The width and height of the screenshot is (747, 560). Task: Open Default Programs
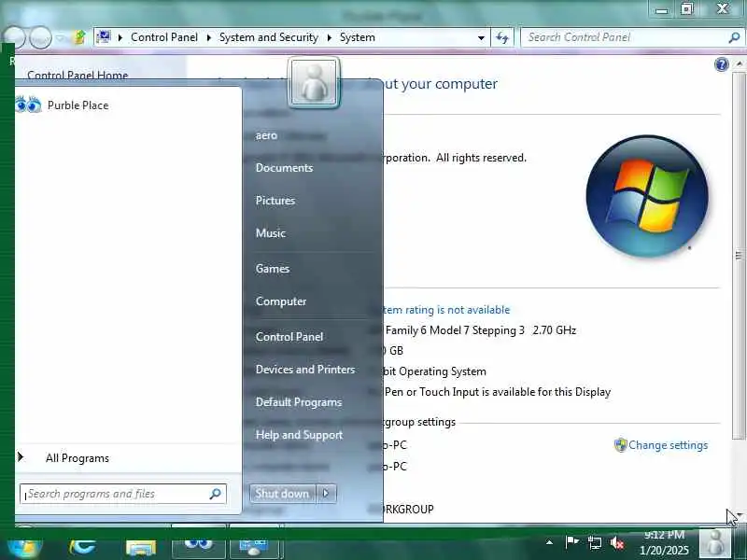coord(299,402)
